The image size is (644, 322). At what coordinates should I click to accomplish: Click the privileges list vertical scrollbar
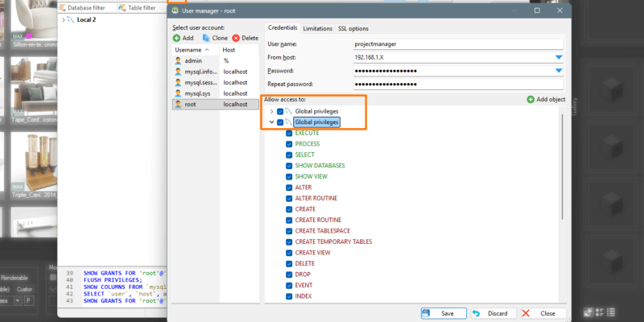coord(562,167)
